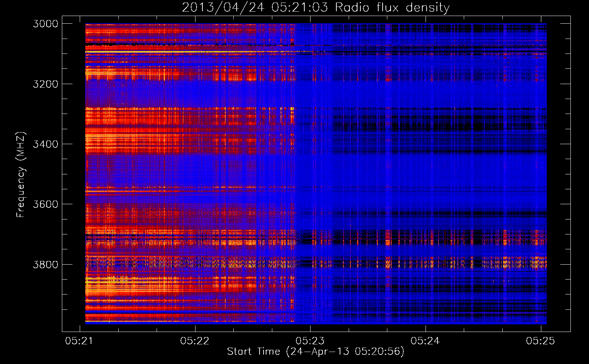Click the 3400 frequency axis label

46,144
